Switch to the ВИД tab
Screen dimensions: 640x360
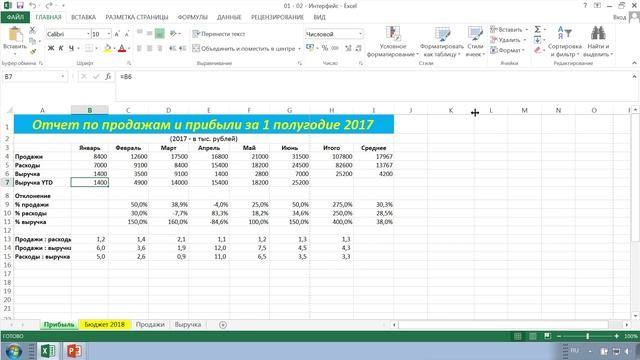tap(320, 17)
